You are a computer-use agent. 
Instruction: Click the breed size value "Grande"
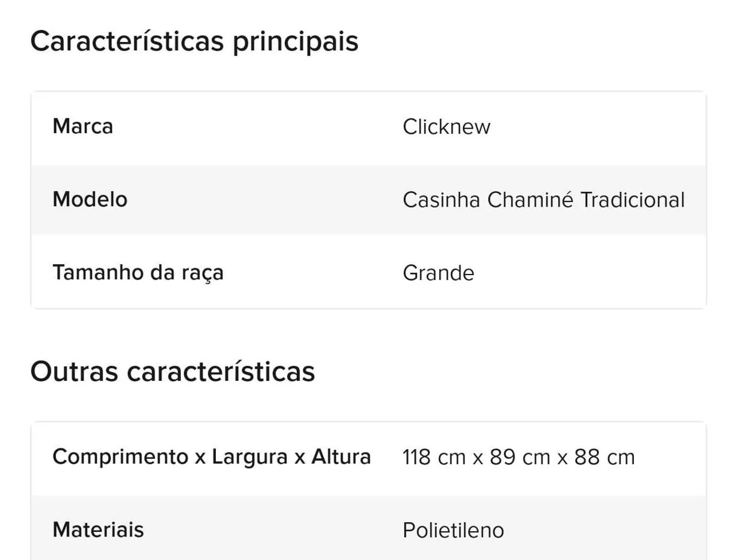coord(438,273)
